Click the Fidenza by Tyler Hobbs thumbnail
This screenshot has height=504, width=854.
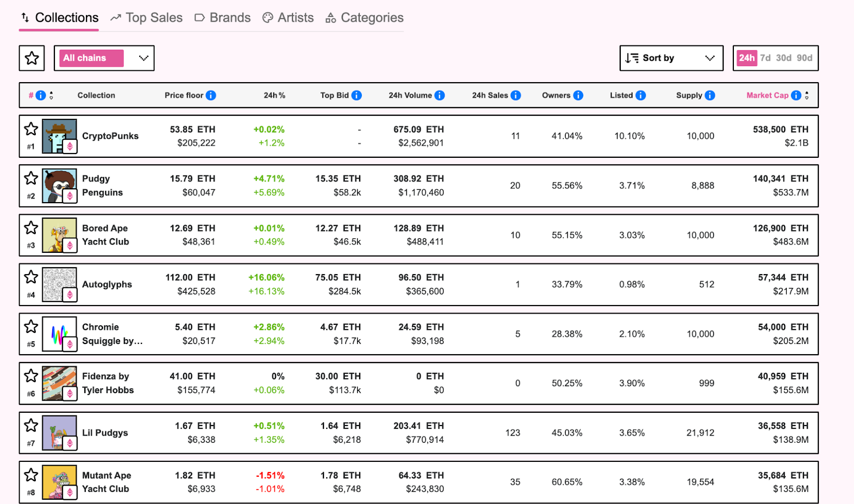[x=59, y=383]
